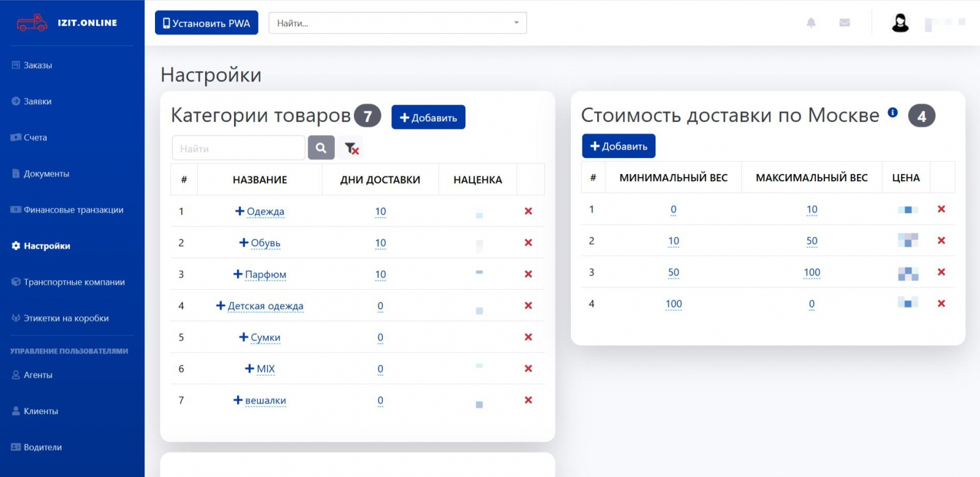The width and height of the screenshot is (980, 477).
Task: Open the Найти... search dropdown in header
Action: tap(398, 23)
